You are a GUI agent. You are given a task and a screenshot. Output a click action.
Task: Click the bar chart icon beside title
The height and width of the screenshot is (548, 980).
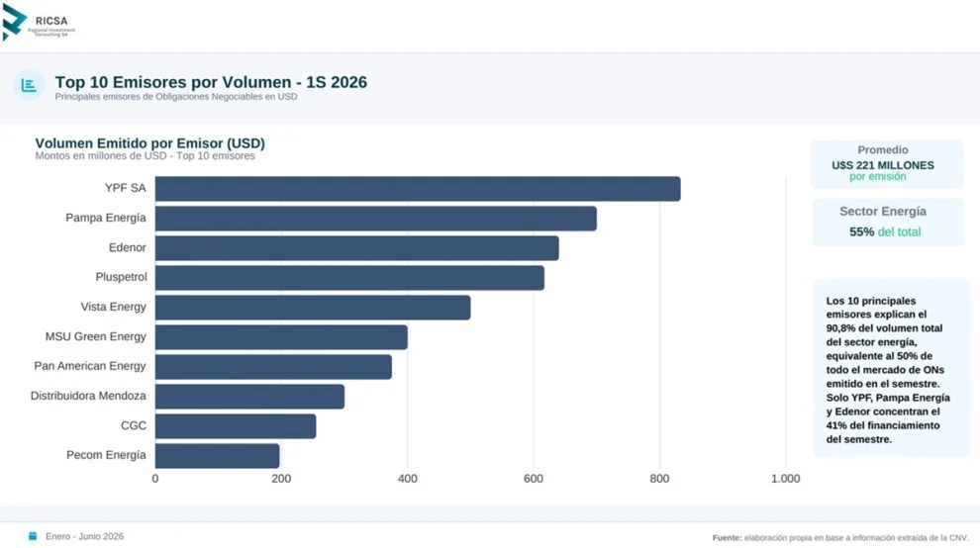(29, 85)
